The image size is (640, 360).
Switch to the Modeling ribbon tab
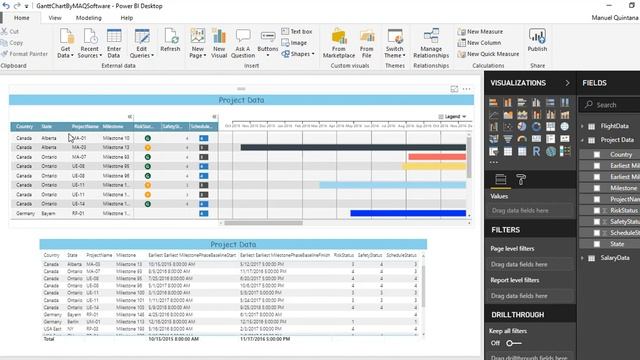point(89,18)
